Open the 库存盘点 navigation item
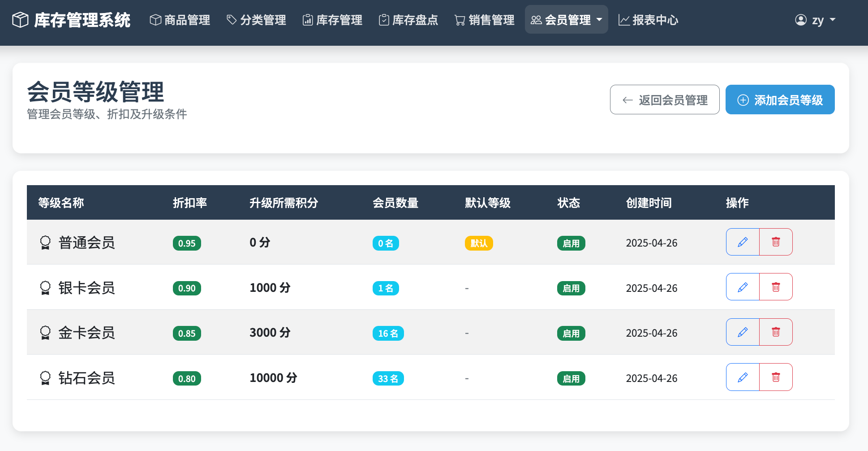The image size is (868, 451). [408, 20]
